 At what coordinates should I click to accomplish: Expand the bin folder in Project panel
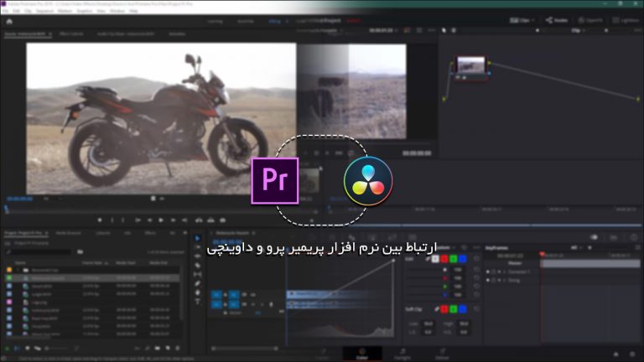click(x=18, y=270)
